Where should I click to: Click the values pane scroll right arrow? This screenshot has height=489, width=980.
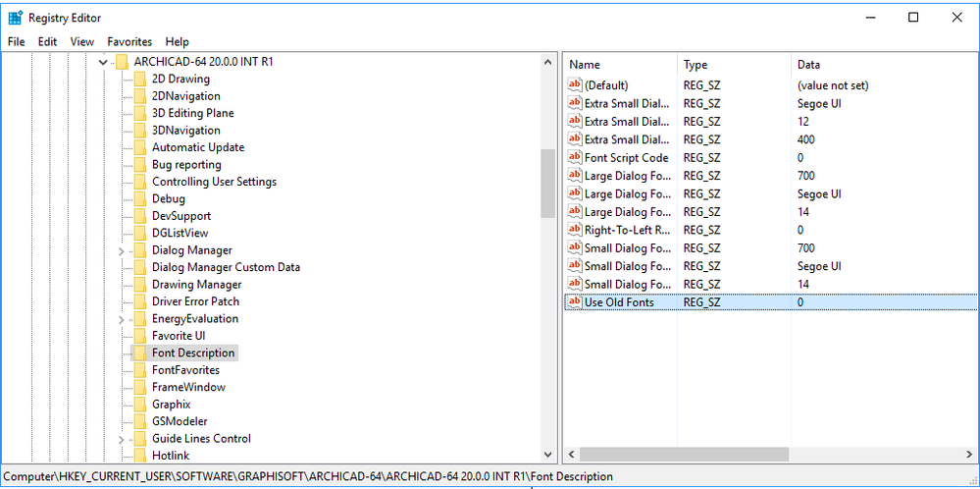pos(969,454)
